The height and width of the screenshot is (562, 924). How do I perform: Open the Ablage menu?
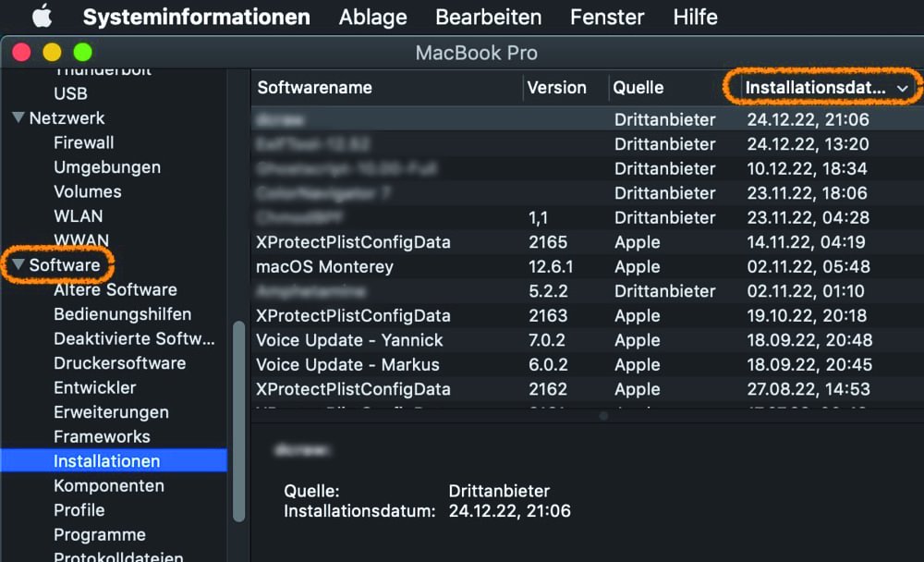[x=372, y=17]
